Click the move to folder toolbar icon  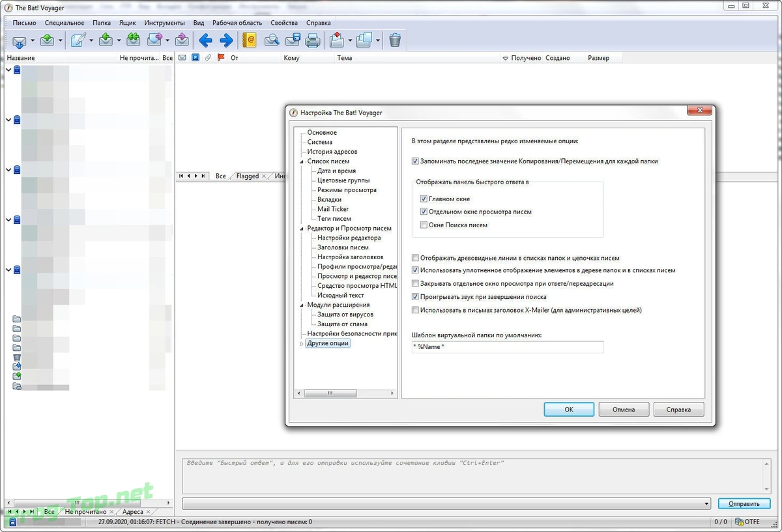click(x=336, y=40)
